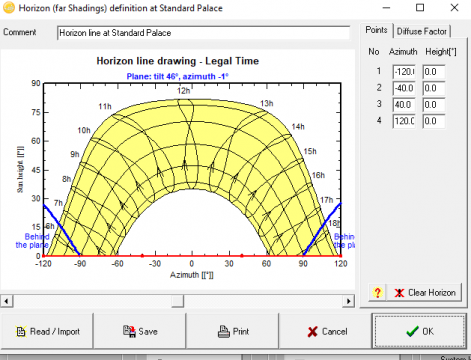This screenshot has width=471, height=360.
Task: Switch to the Diffuse Factor tab
Action: pos(422,31)
